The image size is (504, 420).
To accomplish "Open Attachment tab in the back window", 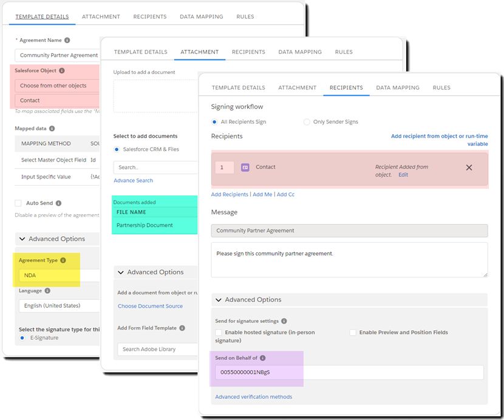I will (101, 17).
